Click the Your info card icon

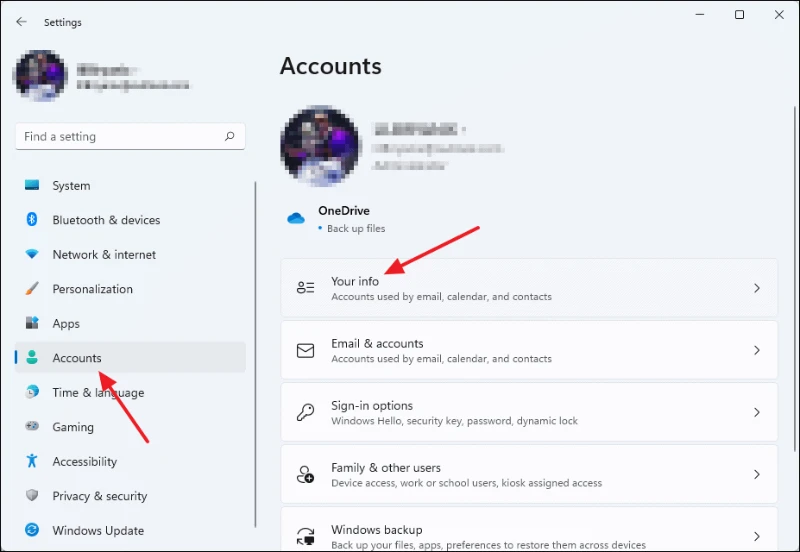click(306, 288)
